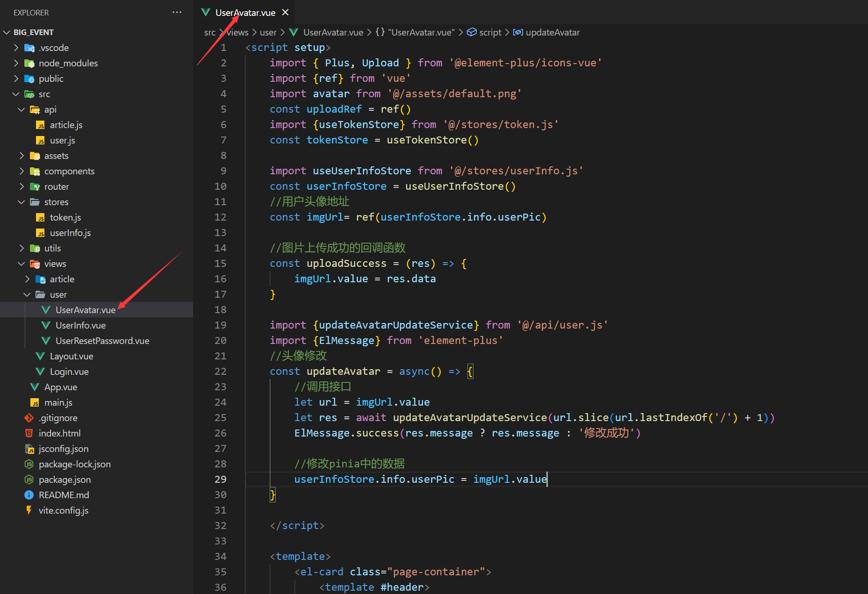Click the api folder icon
The image size is (868, 594).
[x=35, y=109]
